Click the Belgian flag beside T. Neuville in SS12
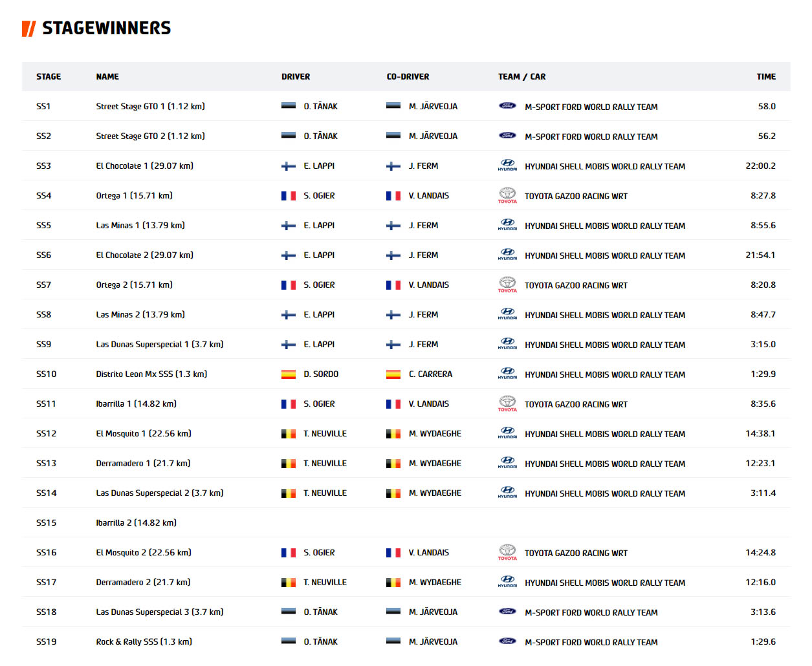This screenshot has height=666, width=812. (289, 434)
